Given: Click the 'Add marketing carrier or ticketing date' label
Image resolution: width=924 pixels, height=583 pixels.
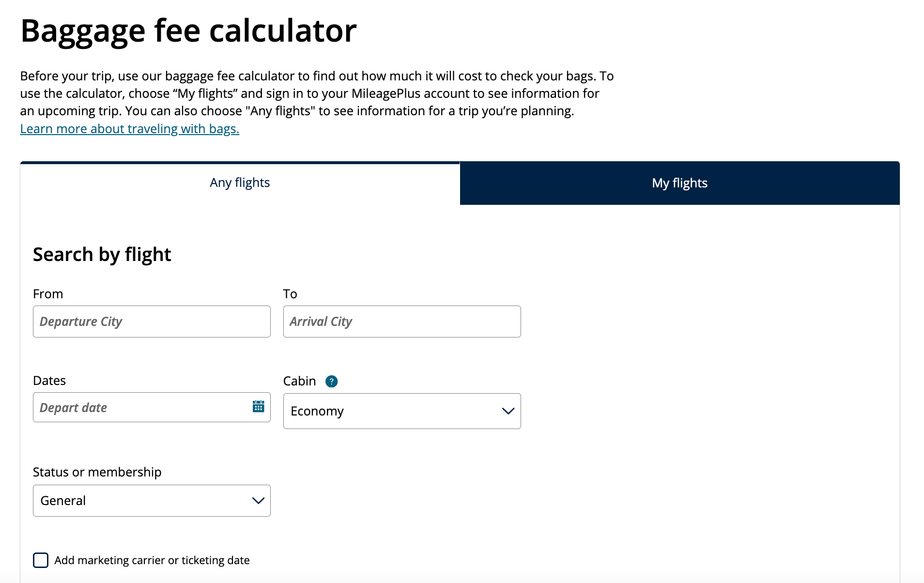Looking at the screenshot, I should click(152, 560).
